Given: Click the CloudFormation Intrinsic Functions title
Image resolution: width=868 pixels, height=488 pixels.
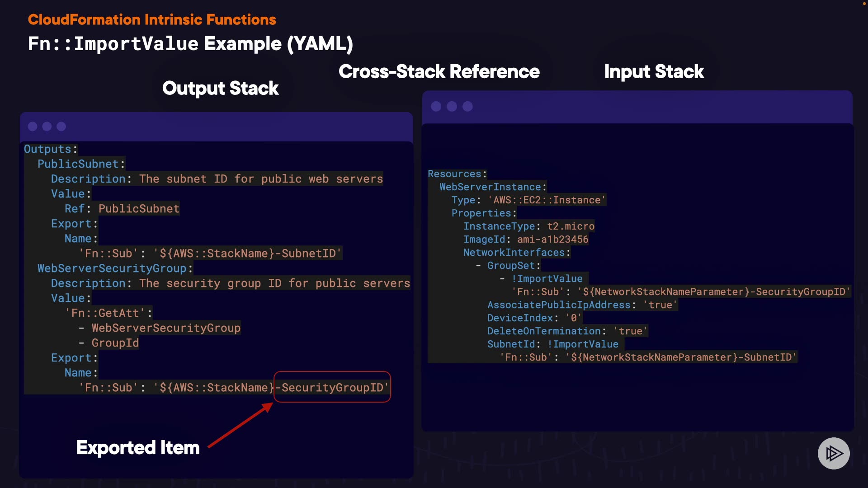Looking at the screenshot, I should point(152,19).
